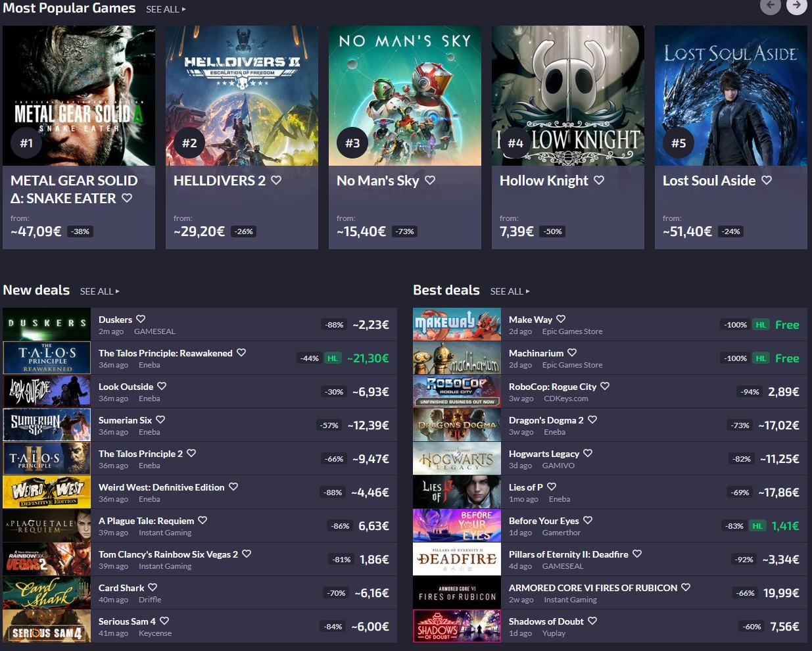
Task: Click Gamerthor label under Before Your Eyes
Action: click(561, 533)
